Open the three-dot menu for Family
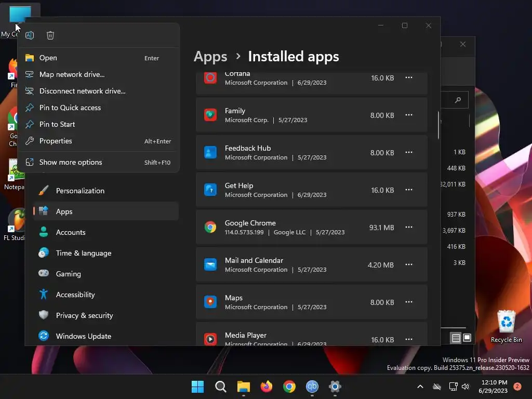Screen dimensions: 532x399 (409, 115)
